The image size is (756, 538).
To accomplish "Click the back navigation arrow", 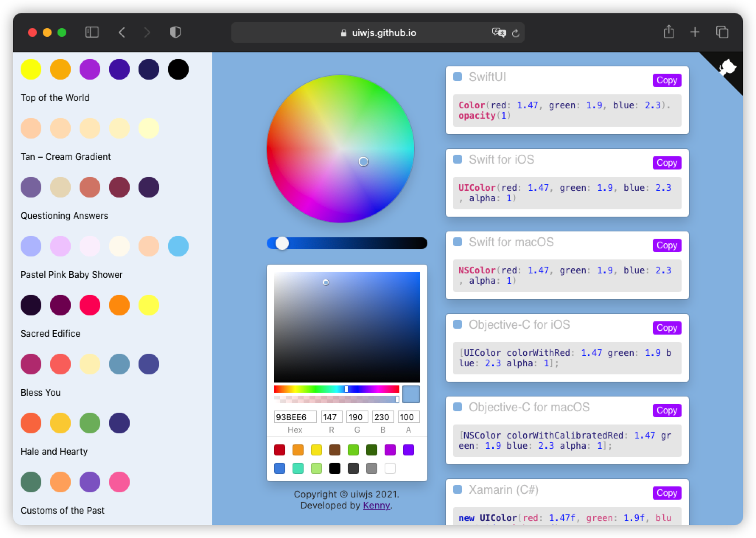I will [x=122, y=32].
